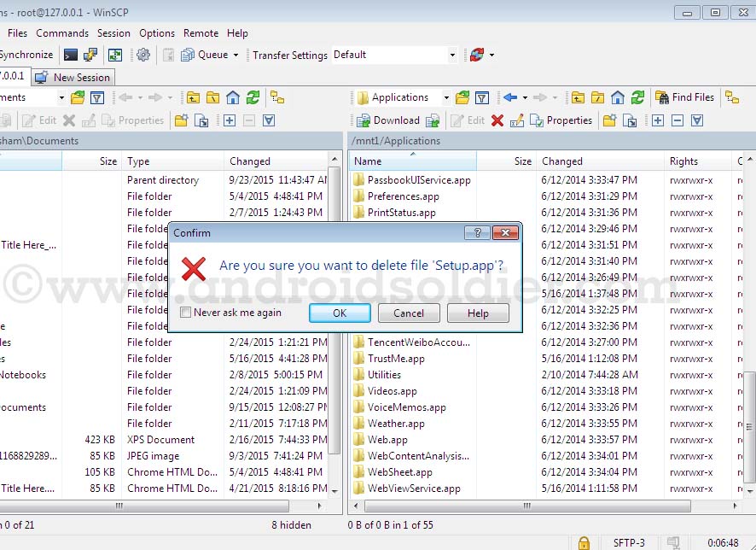Click remote unselect files minus icon

677,120
